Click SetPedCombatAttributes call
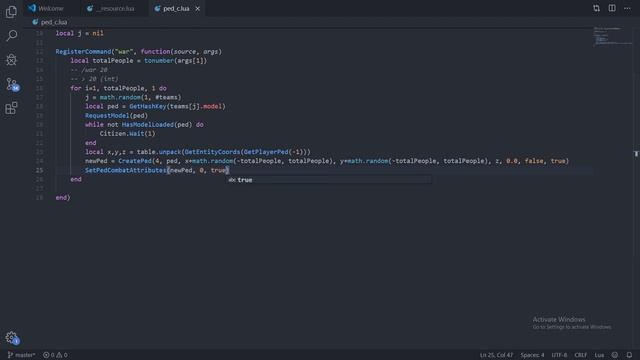This screenshot has width=640, height=360. [125, 170]
